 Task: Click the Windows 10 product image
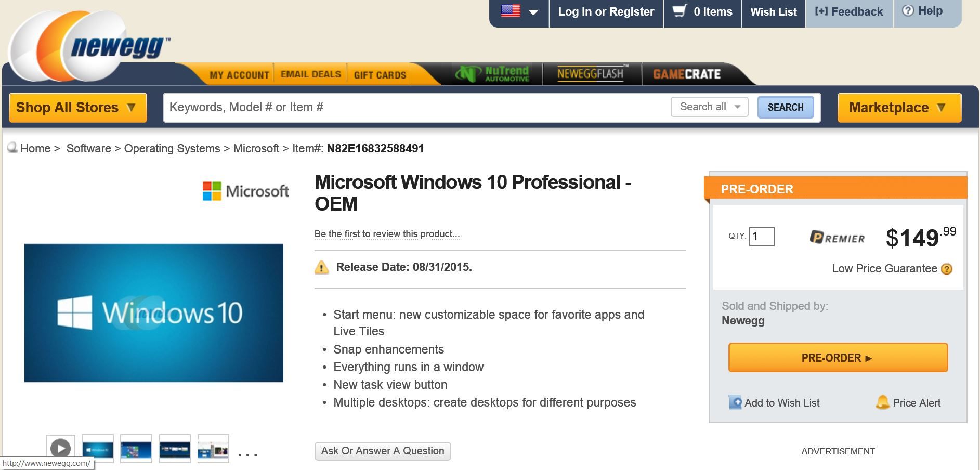pos(154,313)
